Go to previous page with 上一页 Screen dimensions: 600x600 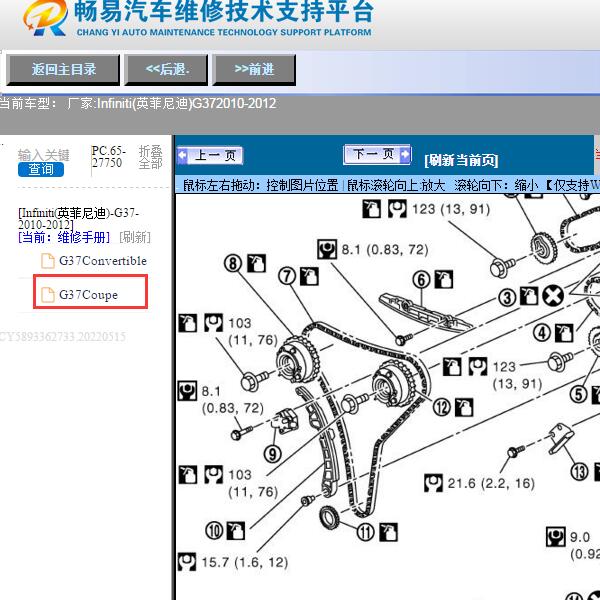click(210, 155)
